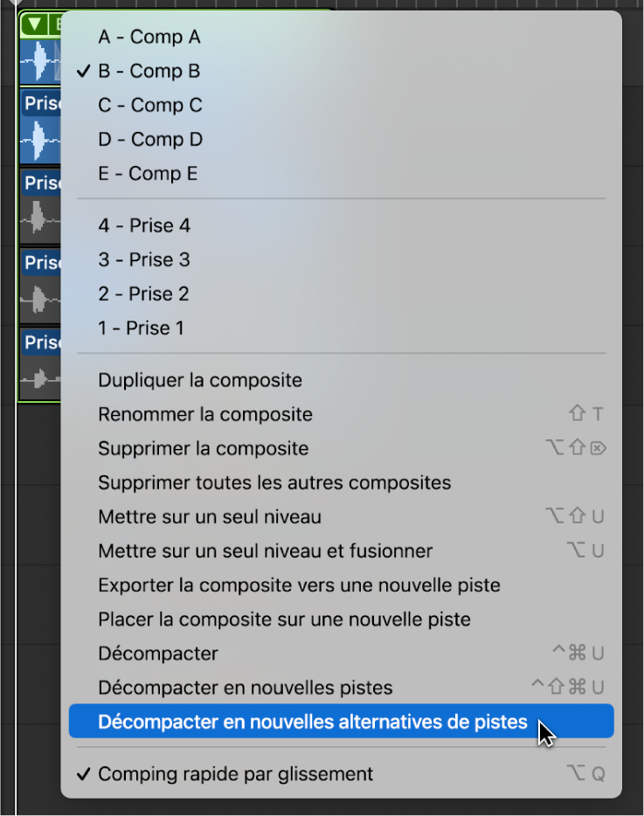Screen dimensions: 644x816
Task: Click Dupliquer la composite
Action: pyautogui.click(x=197, y=380)
